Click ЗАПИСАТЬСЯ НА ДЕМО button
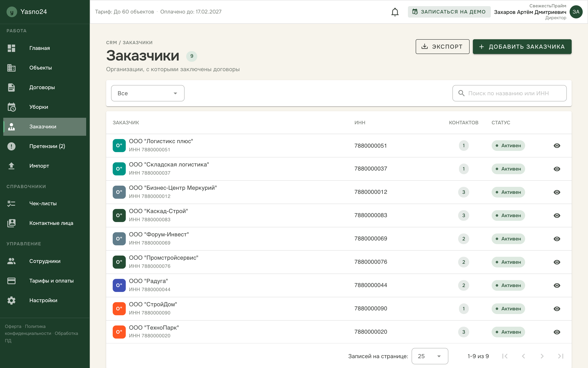Screen dimensions: 588x368 pyautogui.click(x=449, y=12)
